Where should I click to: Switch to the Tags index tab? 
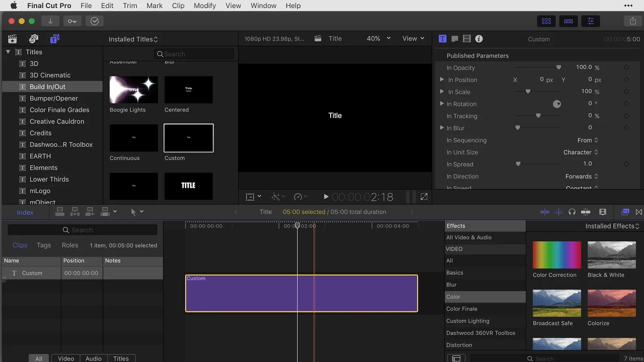pyautogui.click(x=44, y=245)
